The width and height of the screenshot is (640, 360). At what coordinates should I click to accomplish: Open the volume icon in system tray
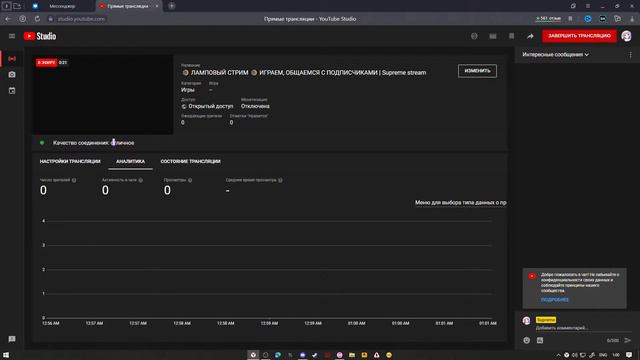click(x=575, y=355)
